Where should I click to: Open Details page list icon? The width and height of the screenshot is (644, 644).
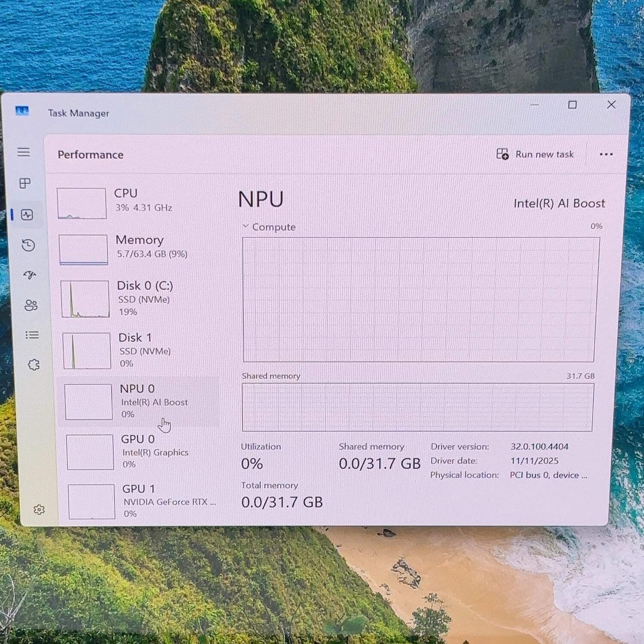coord(32,335)
